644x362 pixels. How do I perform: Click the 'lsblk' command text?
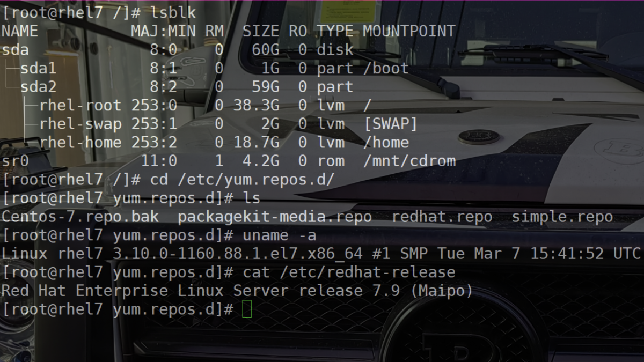(x=173, y=12)
